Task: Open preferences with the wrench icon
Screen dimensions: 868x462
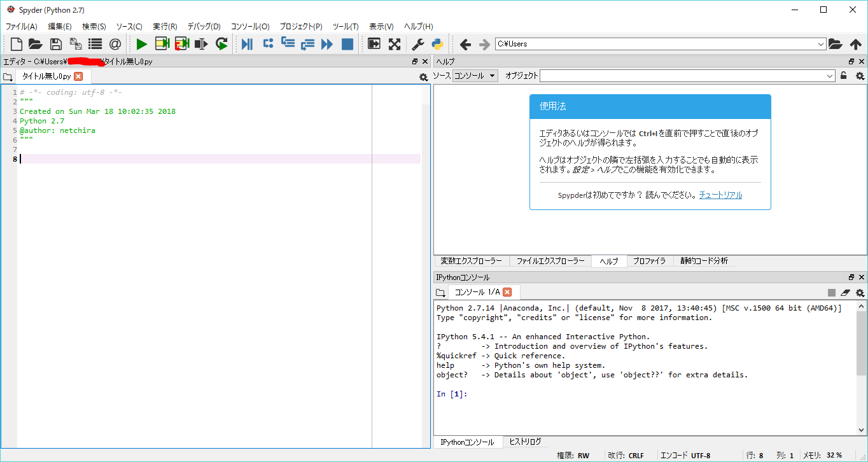Action: pyautogui.click(x=417, y=44)
